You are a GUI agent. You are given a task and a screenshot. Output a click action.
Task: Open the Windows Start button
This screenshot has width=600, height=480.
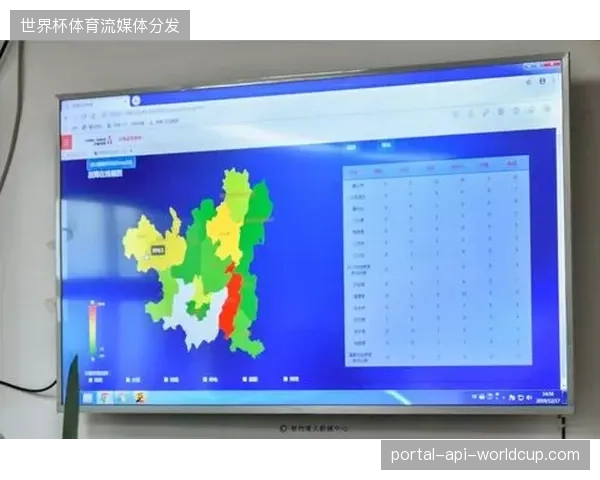pyautogui.click(x=88, y=398)
